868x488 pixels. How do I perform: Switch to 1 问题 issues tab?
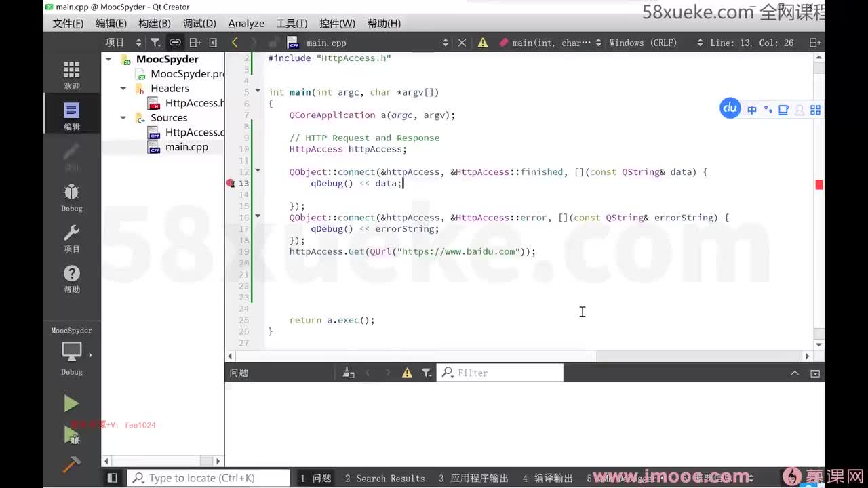[316, 478]
